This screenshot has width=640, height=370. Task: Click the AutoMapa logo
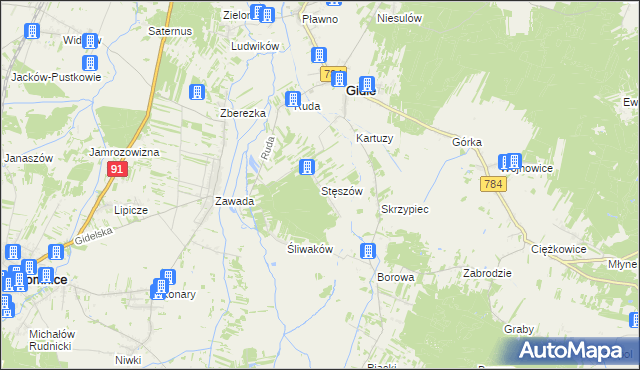570,350
